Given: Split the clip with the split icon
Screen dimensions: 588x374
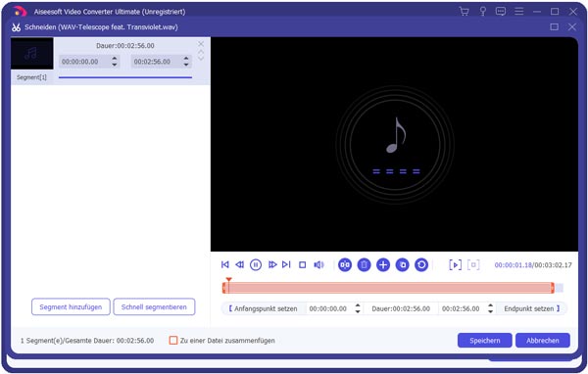Looking at the screenshot, I should tap(345, 265).
